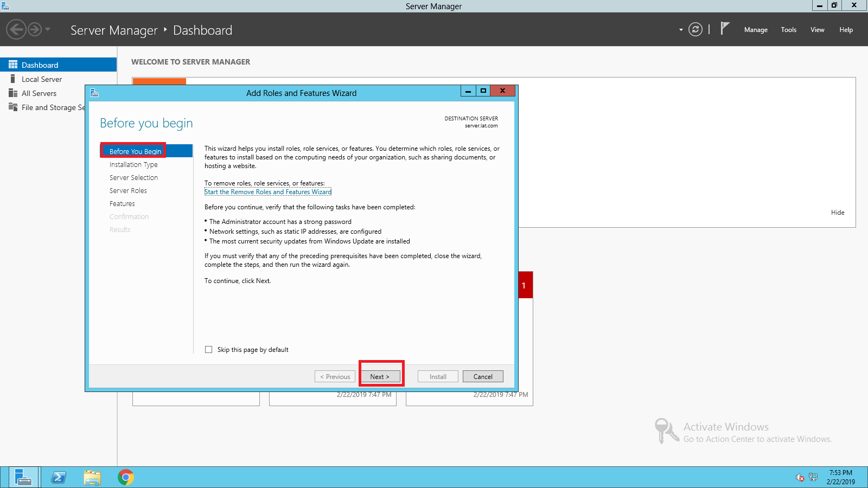Open the Notifications flag icon

coord(725,29)
